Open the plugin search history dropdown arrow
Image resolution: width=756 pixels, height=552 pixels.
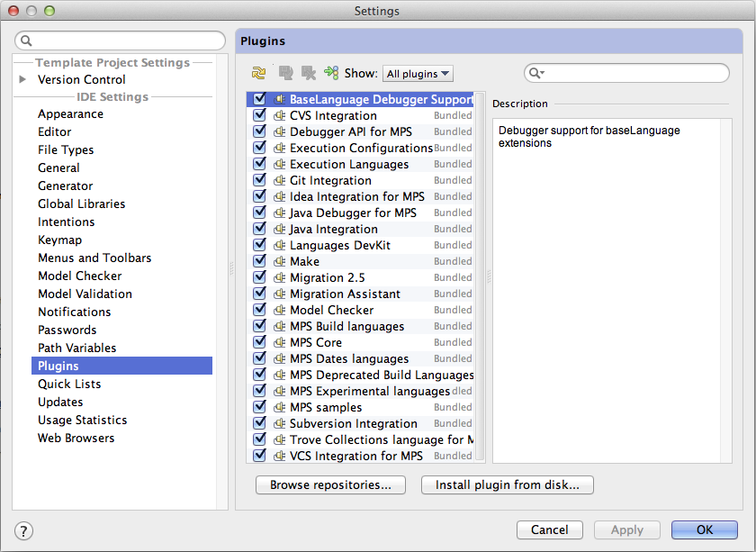tap(543, 73)
